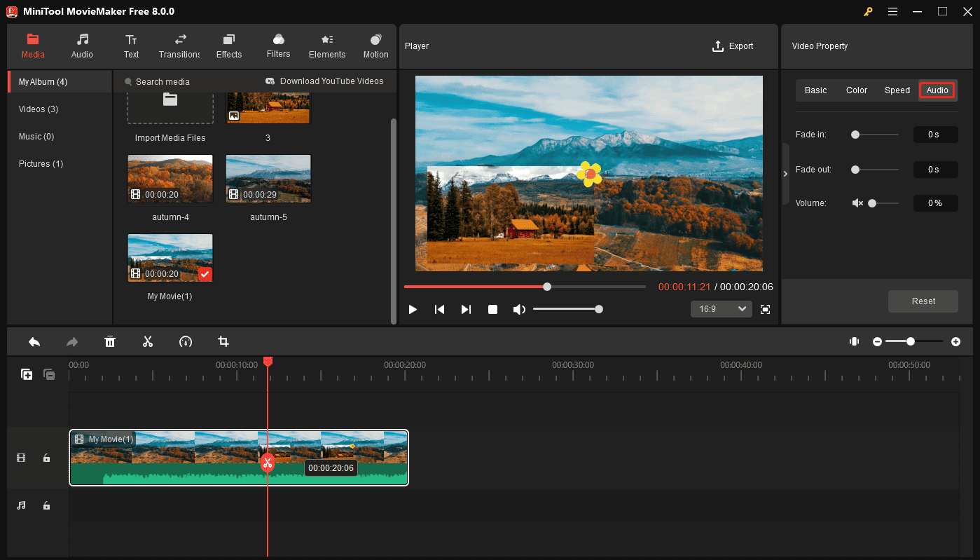Screen dimensions: 980x560
Task: Open the Text tab
Action: pyautogui.click(x=131, y=46)
